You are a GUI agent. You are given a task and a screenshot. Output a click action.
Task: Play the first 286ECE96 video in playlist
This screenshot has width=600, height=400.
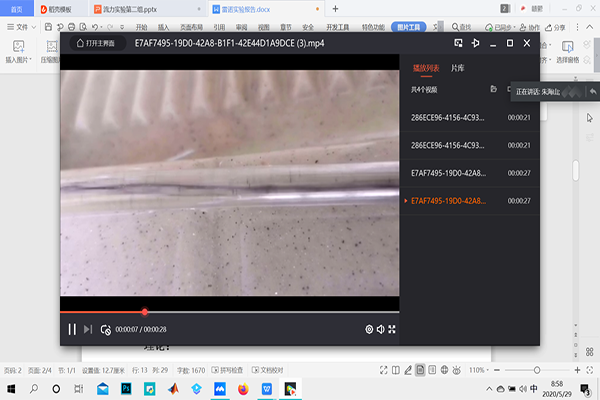pyautogui.click(x=450, y=117)
